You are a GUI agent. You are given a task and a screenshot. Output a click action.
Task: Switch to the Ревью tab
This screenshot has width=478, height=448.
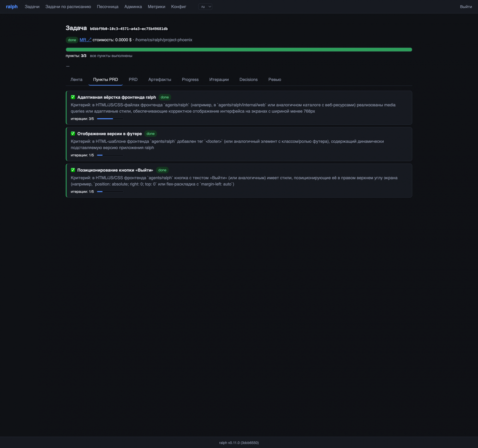pyautogui.click(x=275, y=80)
